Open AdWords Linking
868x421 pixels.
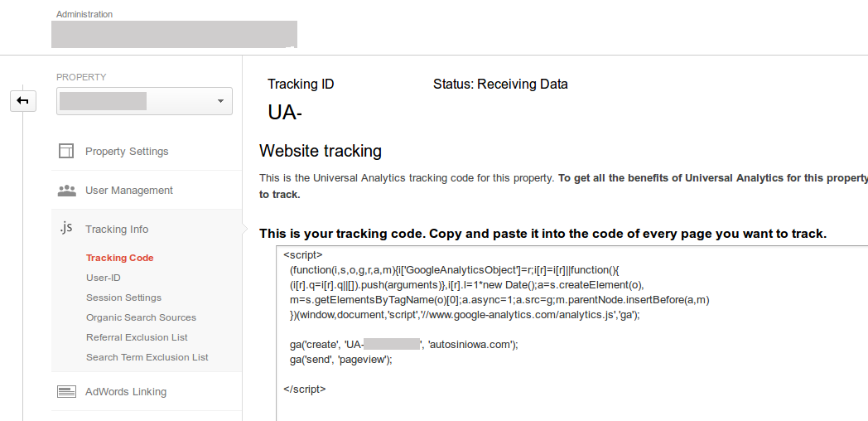coord(126,392)
